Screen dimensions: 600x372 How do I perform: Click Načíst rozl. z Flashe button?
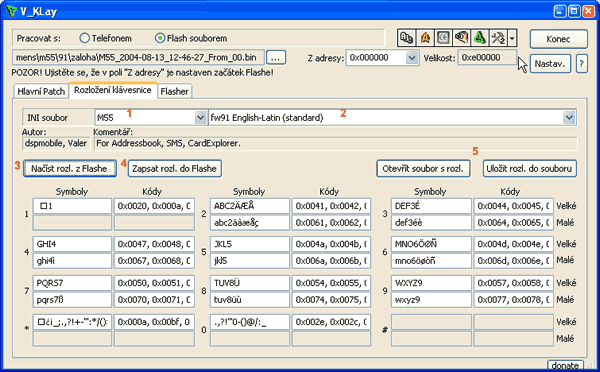coord(69,168)
